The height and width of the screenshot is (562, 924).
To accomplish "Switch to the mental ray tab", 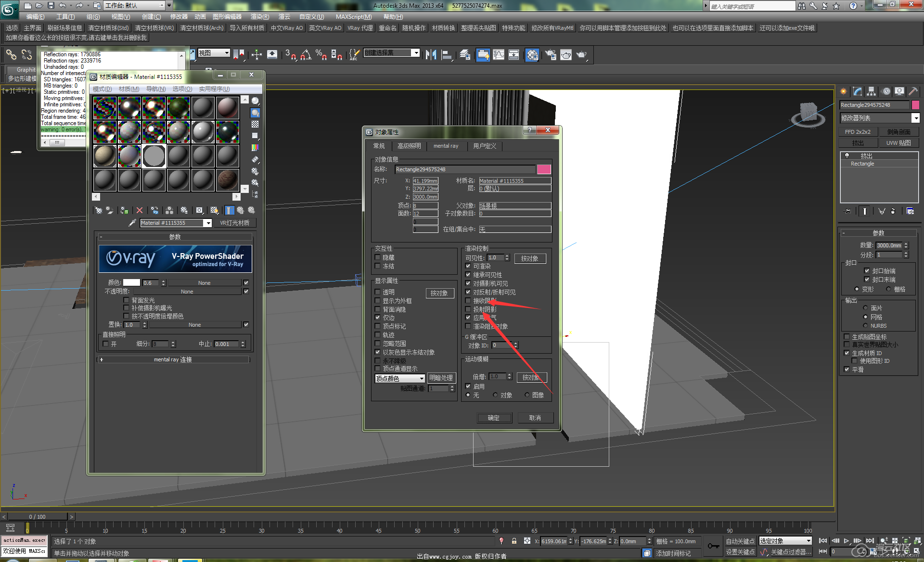I will [446, 146].
